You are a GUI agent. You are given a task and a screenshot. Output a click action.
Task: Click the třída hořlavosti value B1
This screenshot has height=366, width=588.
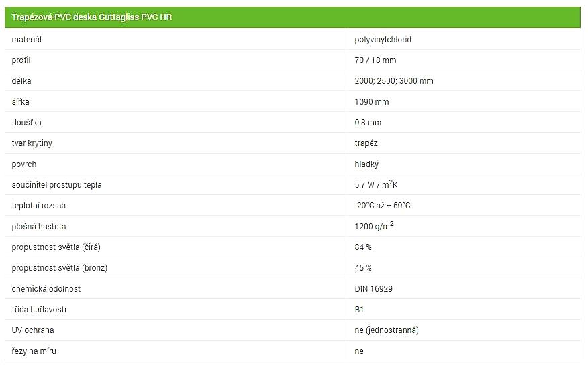click(x=359, y=310)
